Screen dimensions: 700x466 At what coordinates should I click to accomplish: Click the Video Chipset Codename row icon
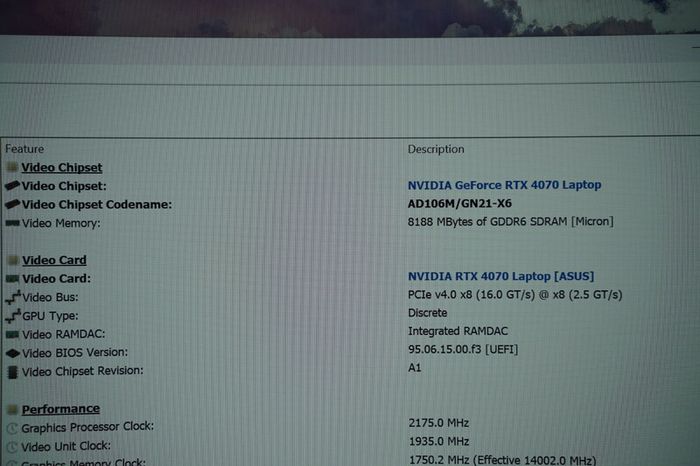click(x=12, y=204)
